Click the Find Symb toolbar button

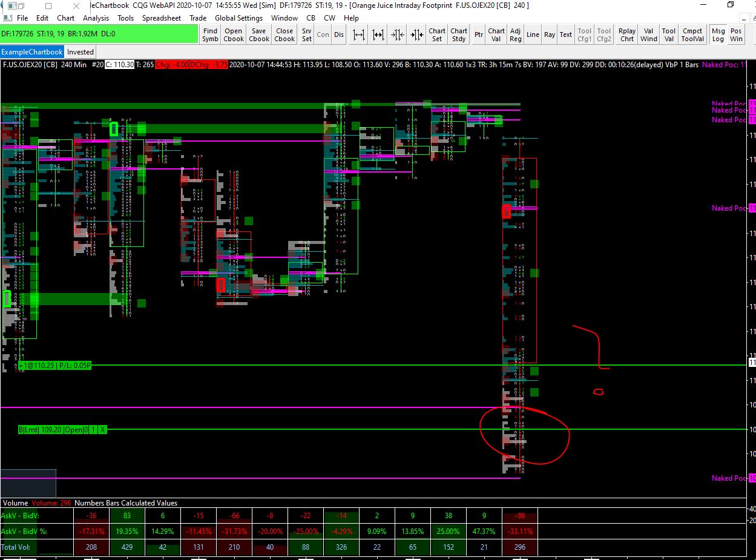211,35
